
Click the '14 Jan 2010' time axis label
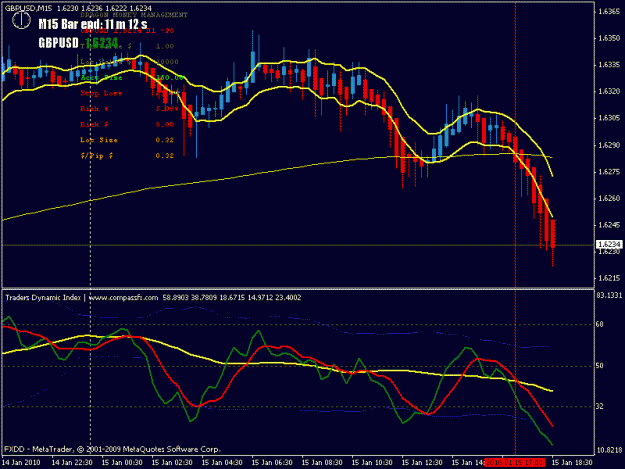(22, 463)
